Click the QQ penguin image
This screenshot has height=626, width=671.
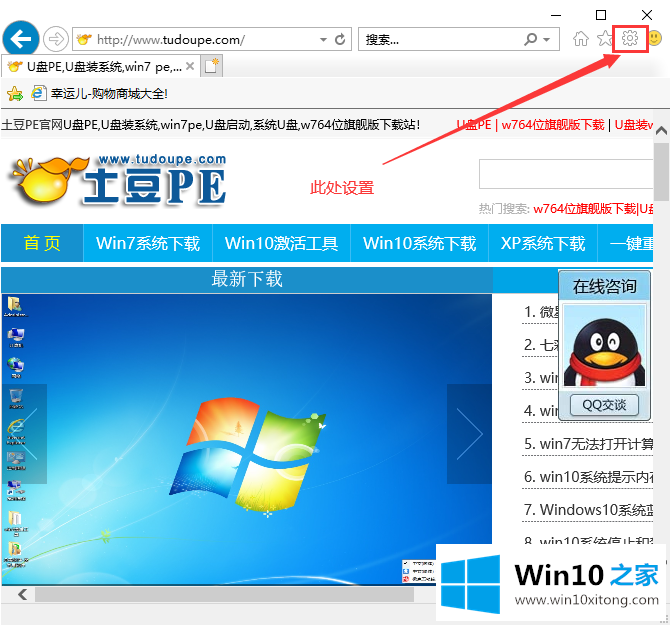[x=604, y=346]
